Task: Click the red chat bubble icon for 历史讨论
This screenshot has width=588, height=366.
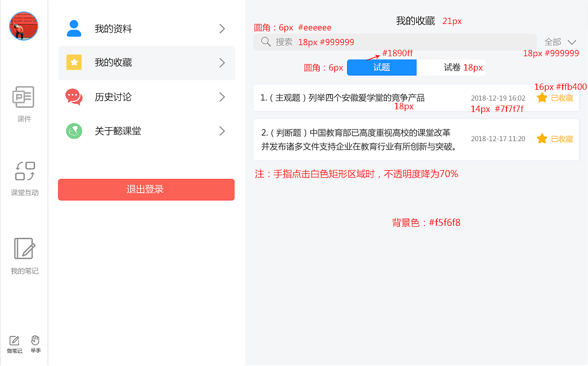Action: 74,97
